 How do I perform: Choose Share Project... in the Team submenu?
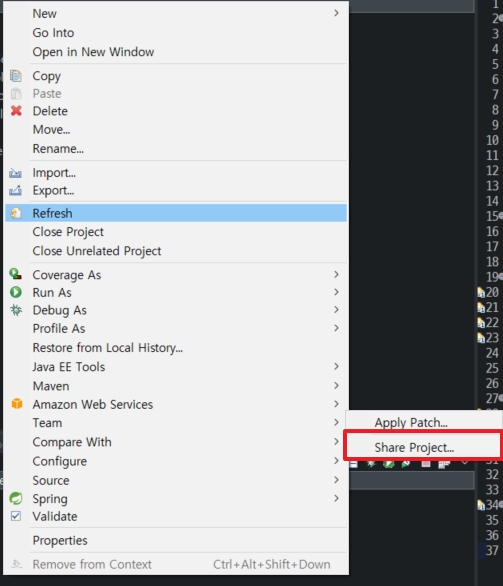(414, 448)
